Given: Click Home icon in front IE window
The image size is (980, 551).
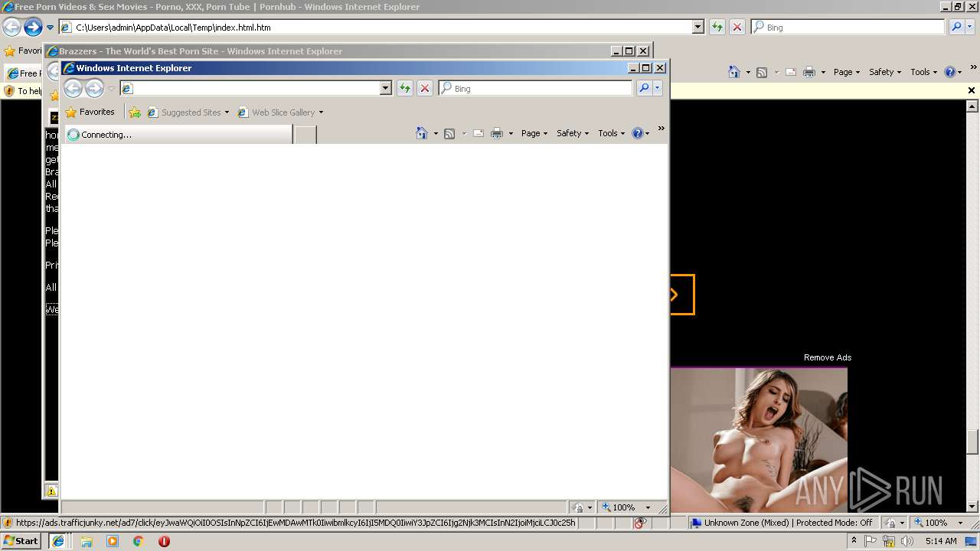Looking at the screenshot, I should pos(421,133).
